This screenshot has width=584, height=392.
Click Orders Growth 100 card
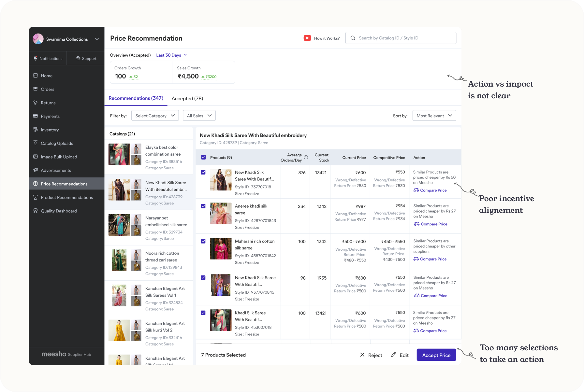click(x=141, y=72)
